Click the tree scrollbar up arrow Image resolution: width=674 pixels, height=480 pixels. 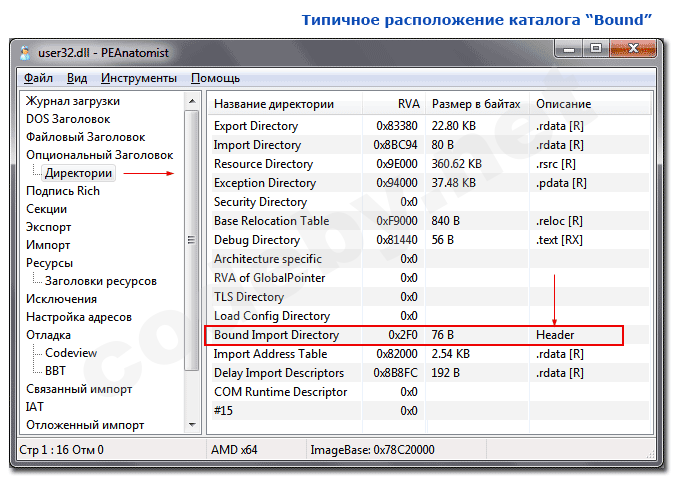[192, 99]
